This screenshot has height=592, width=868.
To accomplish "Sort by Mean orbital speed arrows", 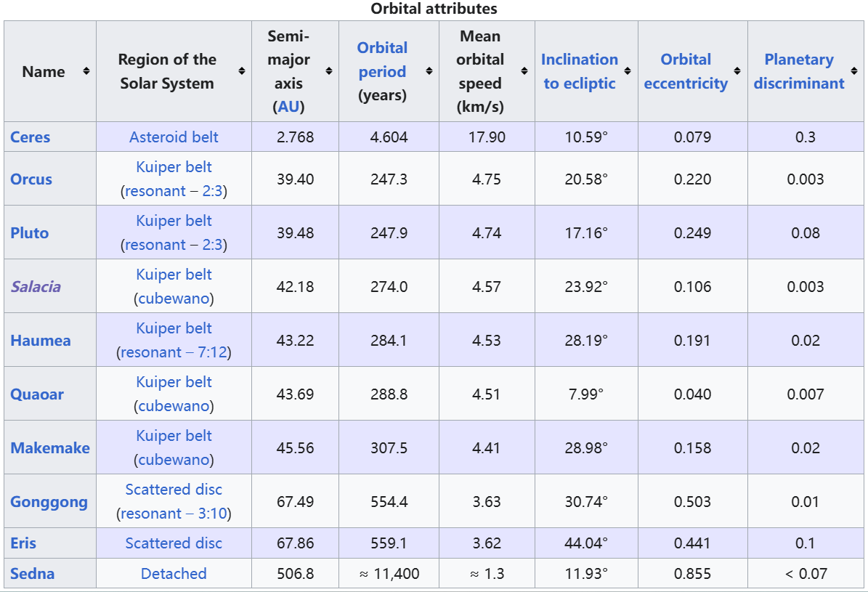I will coord(524,71).
